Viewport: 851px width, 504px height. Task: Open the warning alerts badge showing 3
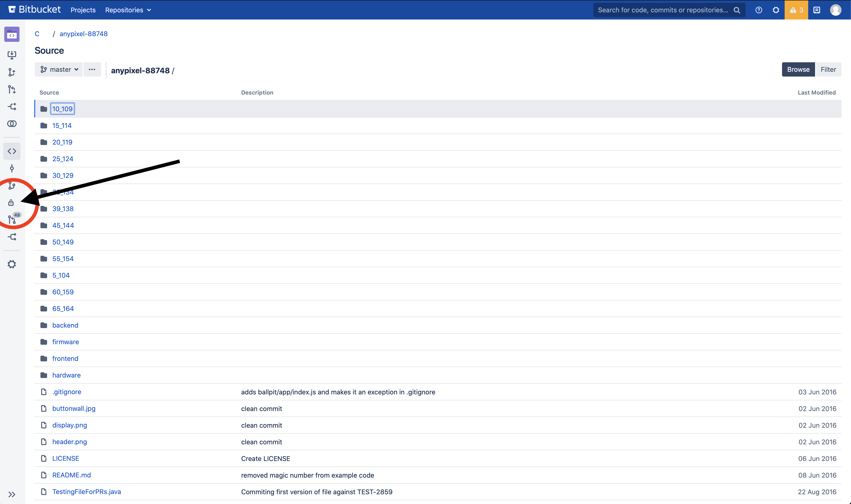[x=796, y=10]
